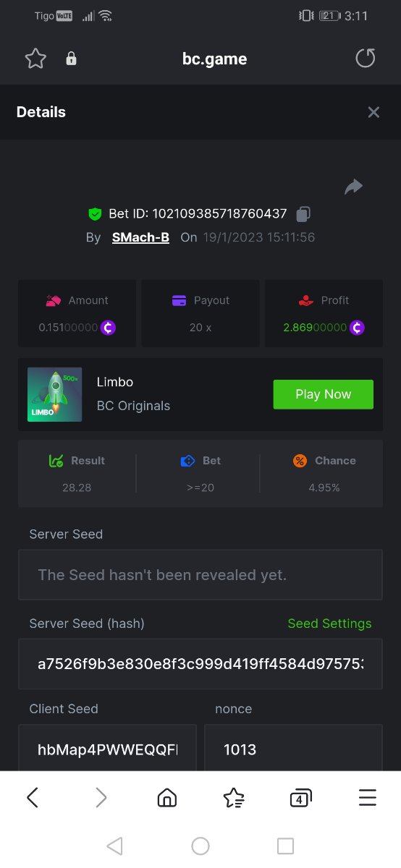Close the Details panel
Image resolution: width=401 pixels, height=868 pixels.
coord(373,112)
